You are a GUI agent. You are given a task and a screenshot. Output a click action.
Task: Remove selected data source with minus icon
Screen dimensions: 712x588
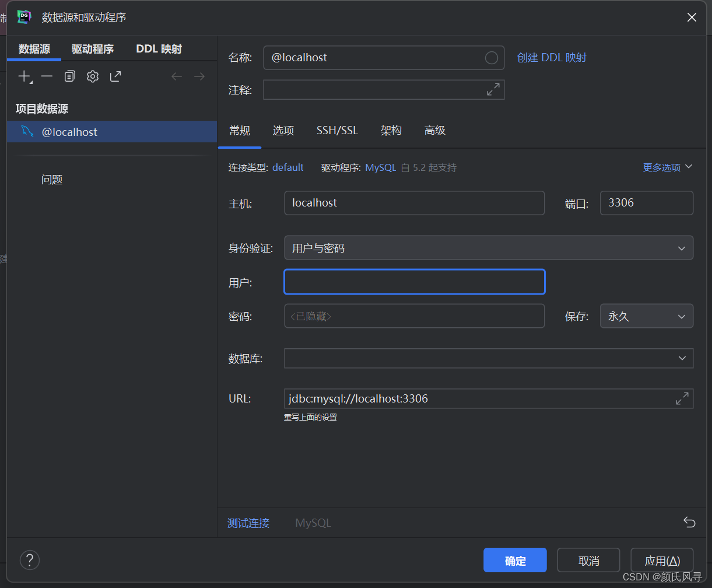point(47,76)
